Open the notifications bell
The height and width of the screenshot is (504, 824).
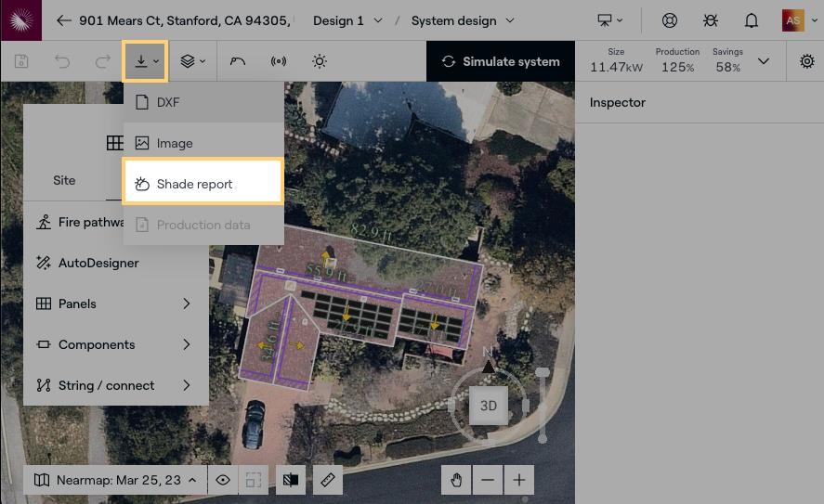(x=752, y=20)
